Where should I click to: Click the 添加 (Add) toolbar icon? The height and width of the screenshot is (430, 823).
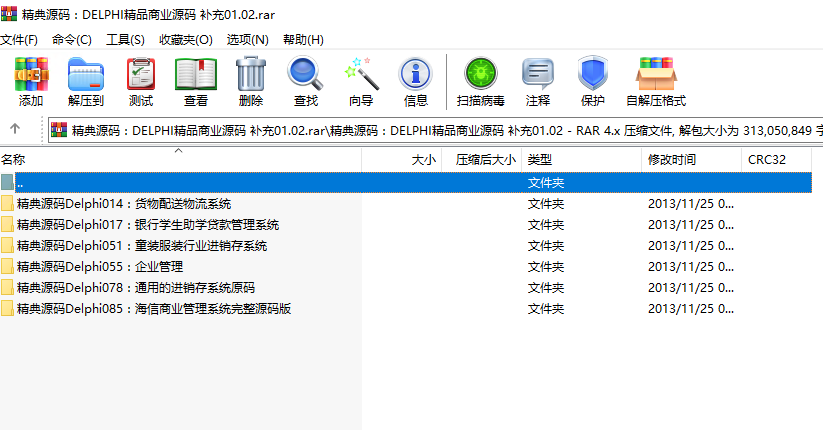click(31, 74)
